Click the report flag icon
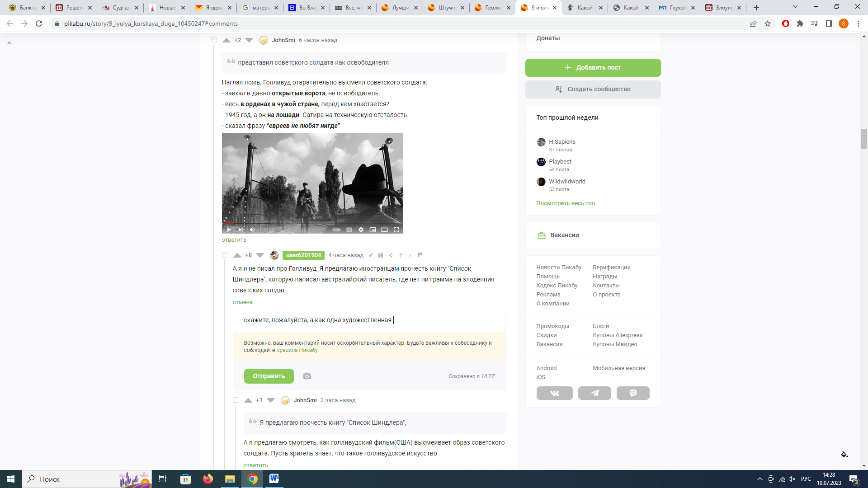The width and height of the screenshot is (868, 488). [x=420, y=255]
